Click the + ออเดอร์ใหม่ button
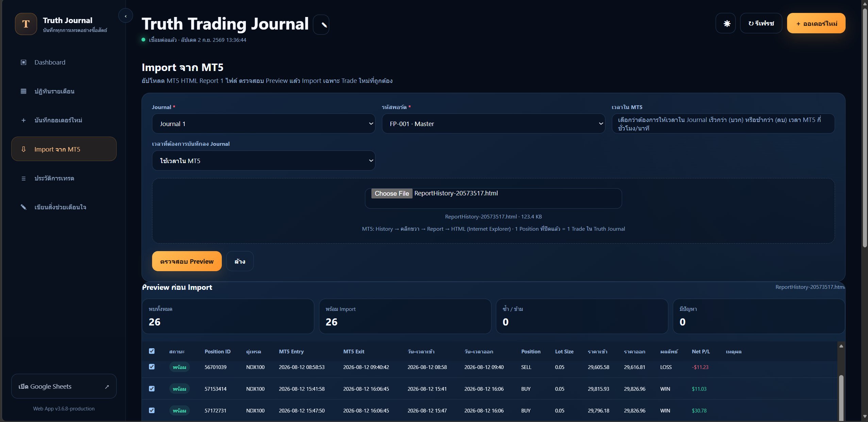The height and width of the screenshot is (422, 868). pos(816,23)
